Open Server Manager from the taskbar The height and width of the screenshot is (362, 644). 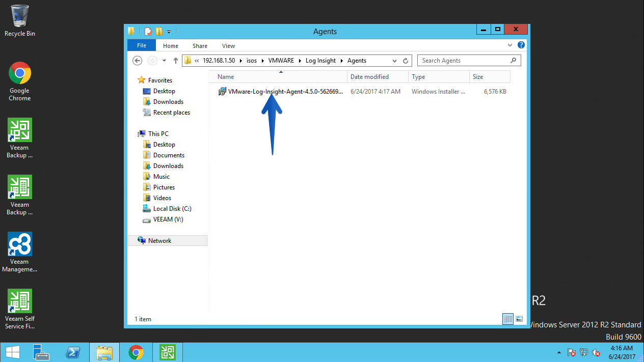(41, 352)
